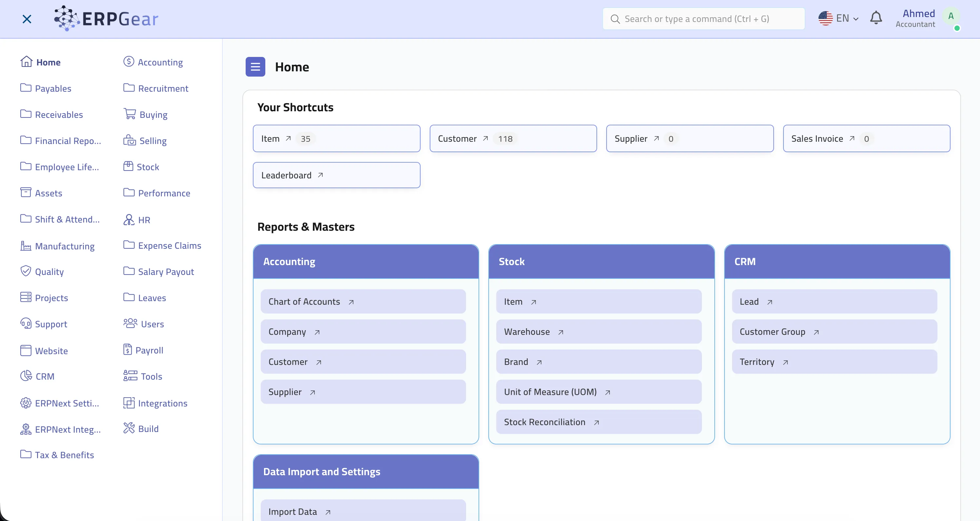Open Customer under Accounting card
The image size is (980, 521).
[363, 362]
